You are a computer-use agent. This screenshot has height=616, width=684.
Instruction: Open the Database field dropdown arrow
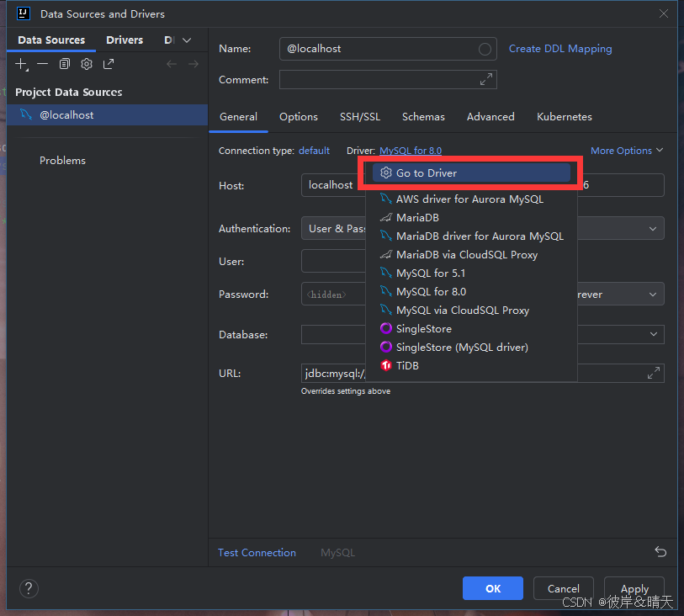click(x=653, y=334)
